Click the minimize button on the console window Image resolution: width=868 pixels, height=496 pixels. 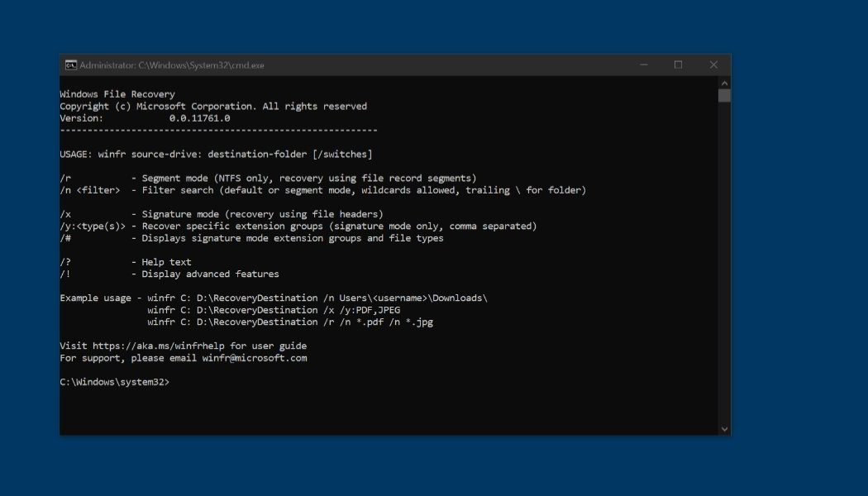(x=642, y=64)
